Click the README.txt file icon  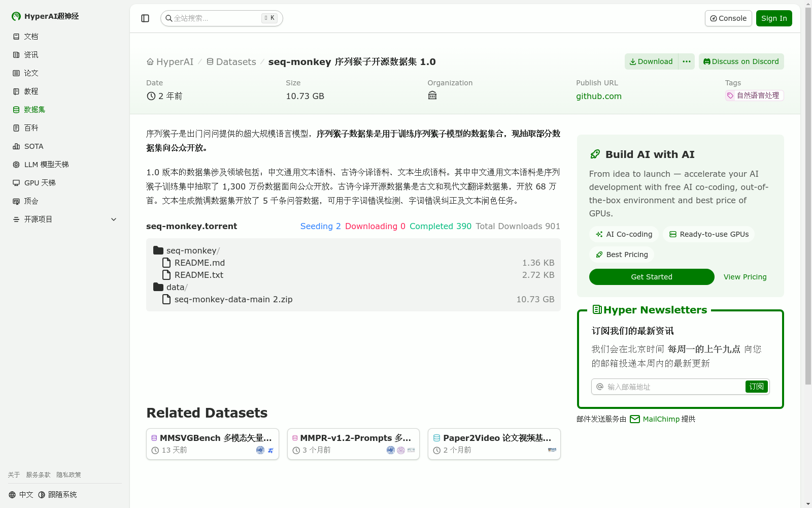tap(166, 275)
